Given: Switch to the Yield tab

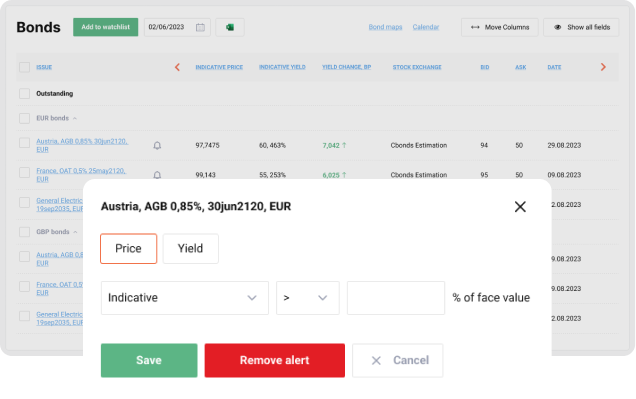Looking at the screenshot, I should click(x=191, y=249).
